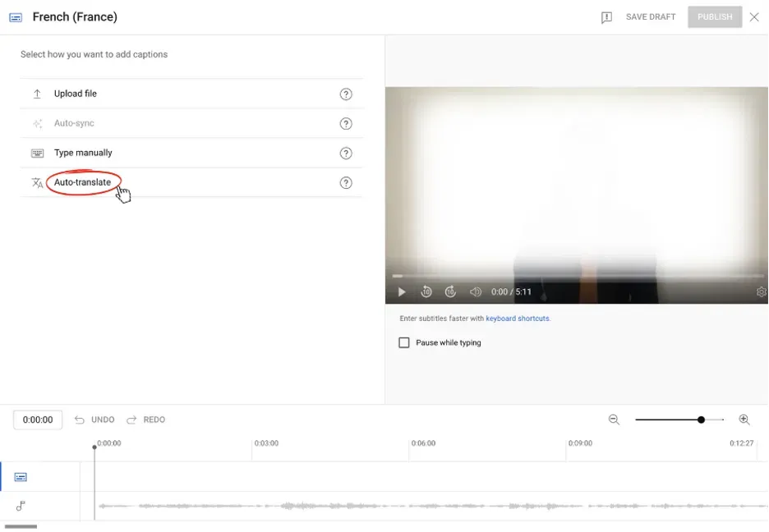The width and height of the screenshot is (769, 532).
Task: Click the 0:06:00 timeline mark
Action: (x=423, y=443)
